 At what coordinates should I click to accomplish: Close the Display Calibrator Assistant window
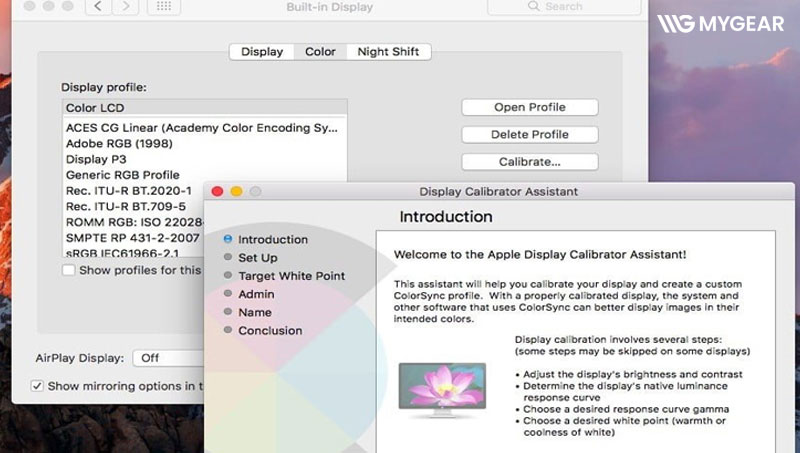click(x=219, y=191)
